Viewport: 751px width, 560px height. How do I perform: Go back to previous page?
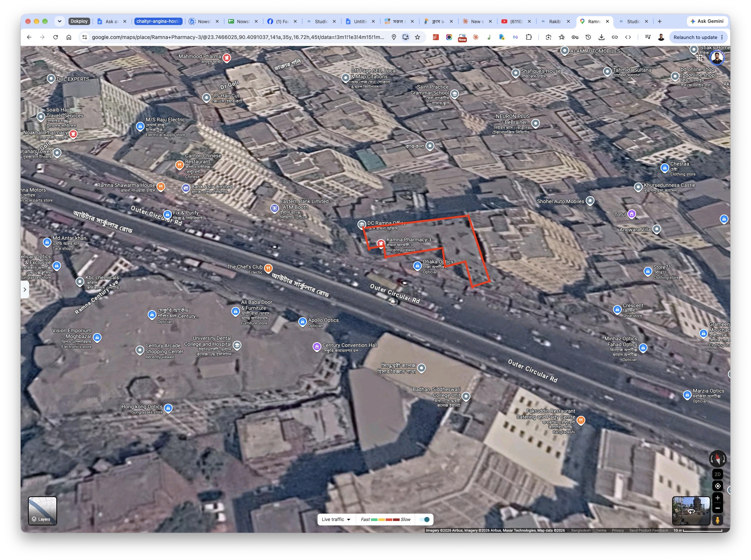tap(29, 37)
